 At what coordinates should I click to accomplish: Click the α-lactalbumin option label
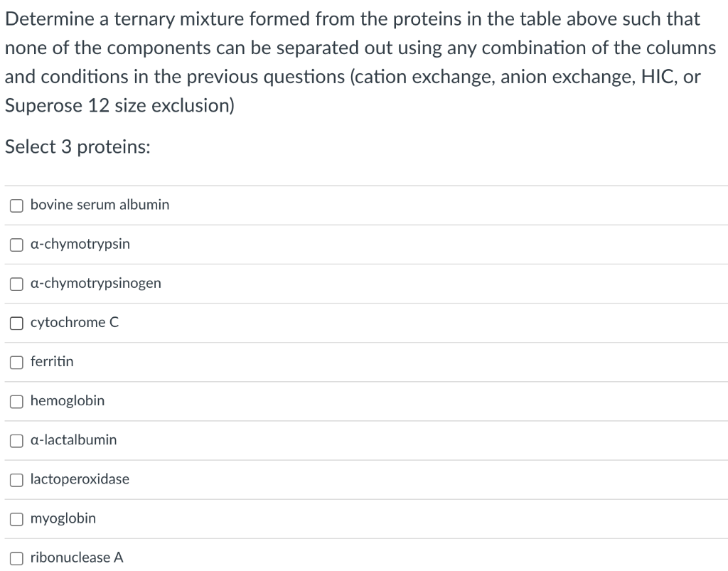pyautogui.click(x=73, y=439)
